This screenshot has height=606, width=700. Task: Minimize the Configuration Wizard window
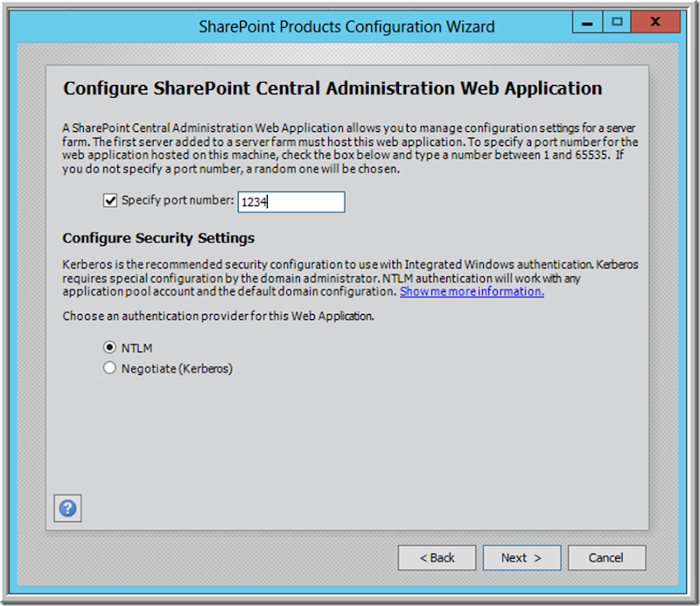(587, 23)
